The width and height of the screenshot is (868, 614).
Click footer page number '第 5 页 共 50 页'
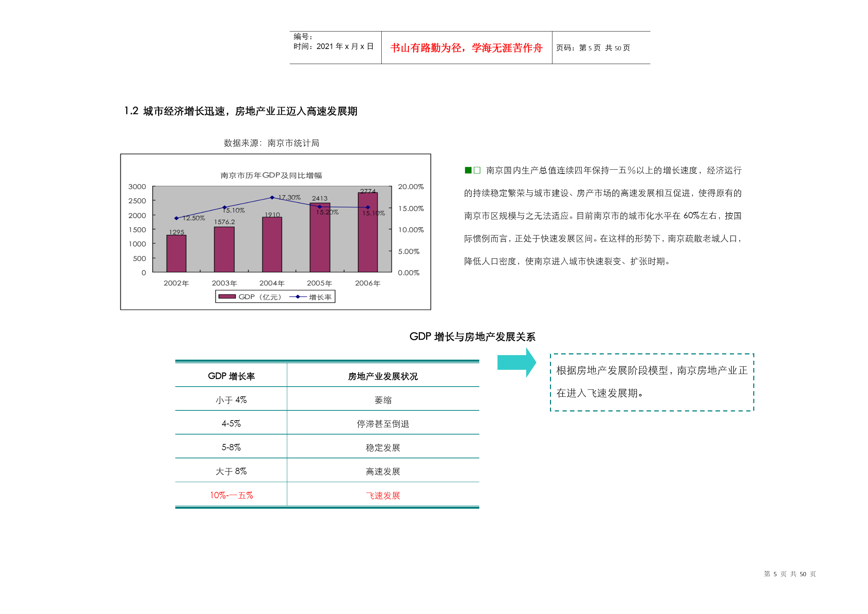[790, 574]
